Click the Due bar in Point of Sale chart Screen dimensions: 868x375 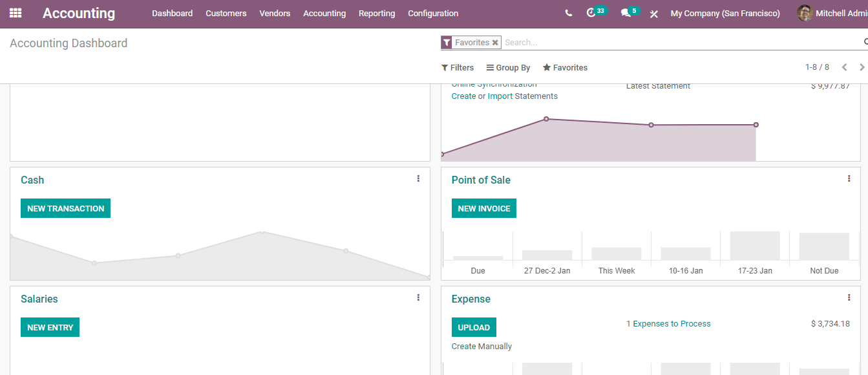tap(478, 258)
